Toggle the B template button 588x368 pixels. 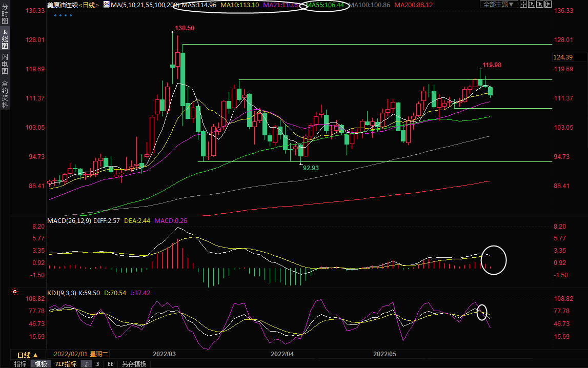coord(98,364)
